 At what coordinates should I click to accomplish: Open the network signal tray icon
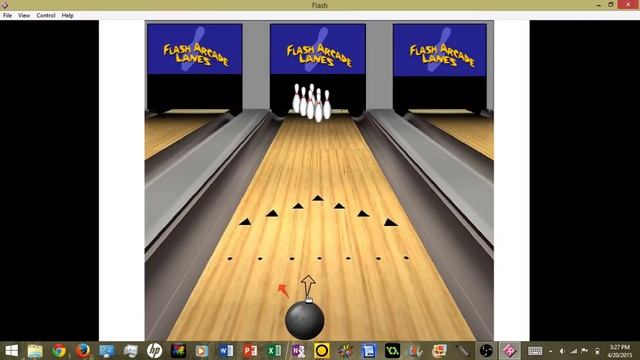pos(573,351)
